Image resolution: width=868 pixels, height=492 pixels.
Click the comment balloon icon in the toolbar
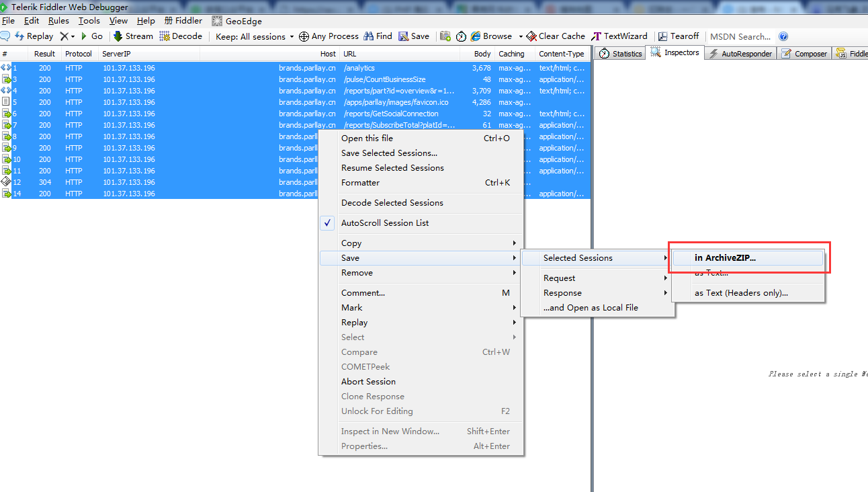[5, 36]
